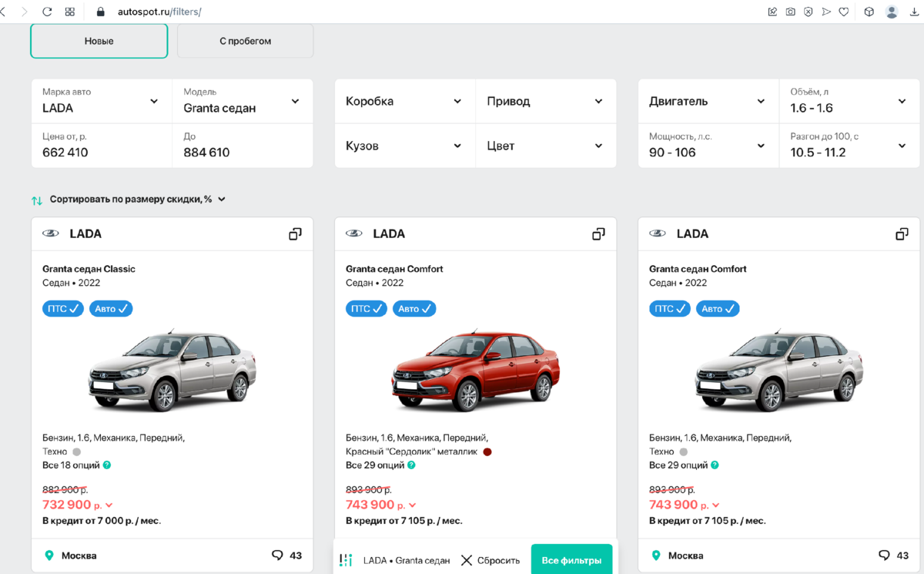Click grey Техно color dot on Classic card
924x574 pixels.
tap(76, 451)
